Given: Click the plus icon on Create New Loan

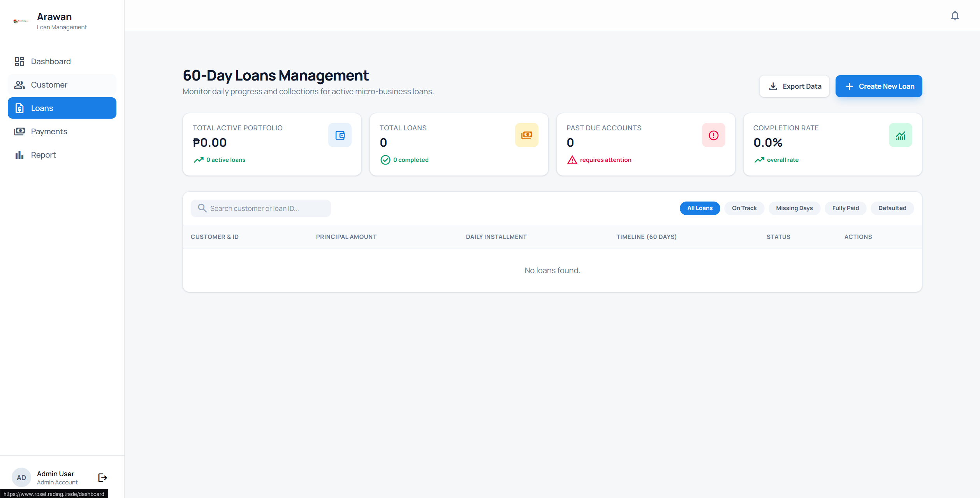Looking at the screenshot, I should click(x=849, y=86).
